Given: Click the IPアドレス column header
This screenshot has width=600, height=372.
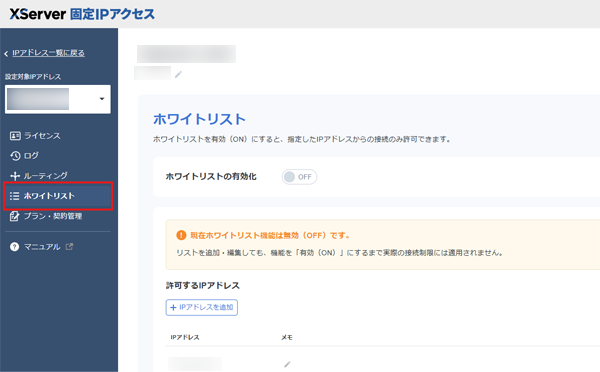Looking at the screenshot, I should point(185,337).
